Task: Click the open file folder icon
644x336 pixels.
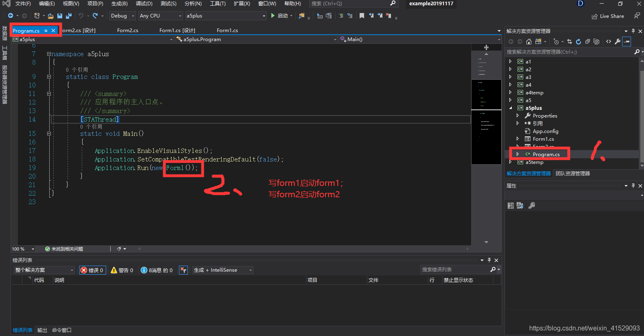Action: (x=51, y=16)
